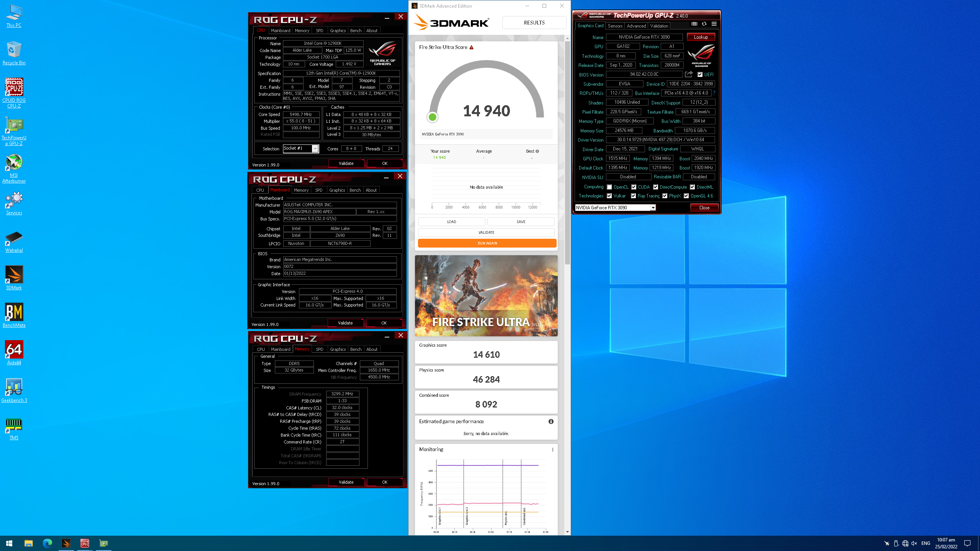Click the taskbar volume muted icon

coord(914,543)
